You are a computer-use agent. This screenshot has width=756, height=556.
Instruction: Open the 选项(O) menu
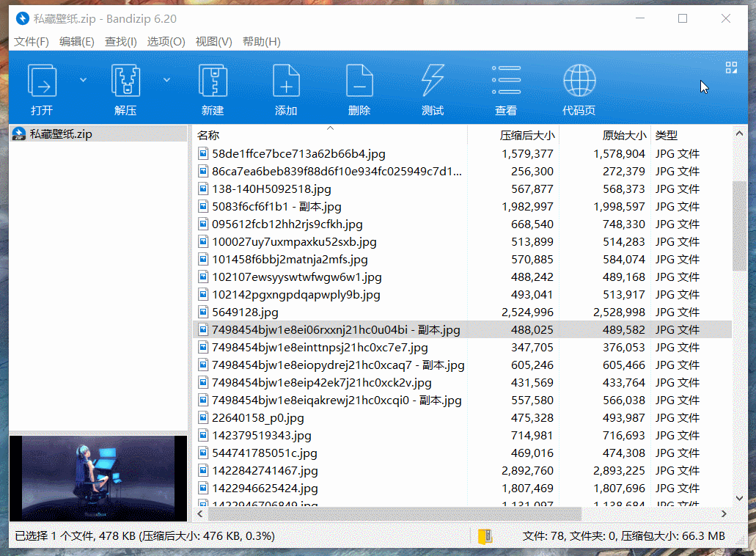point(166,42)
